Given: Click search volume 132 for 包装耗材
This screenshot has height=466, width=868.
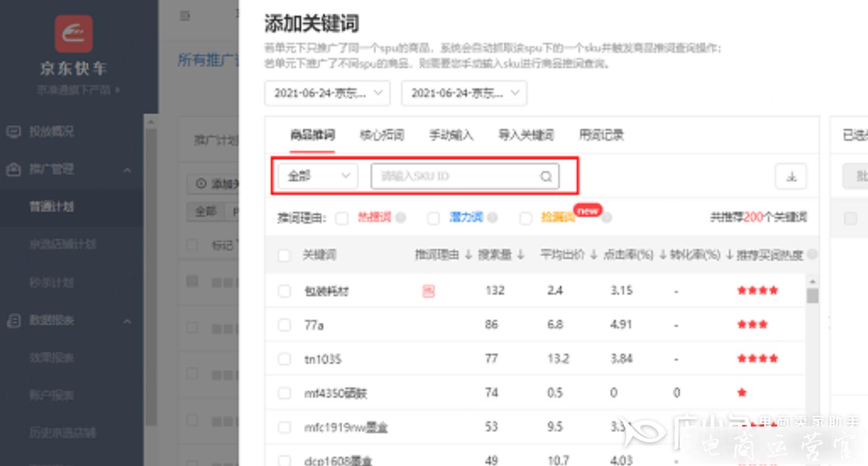Looking at the screenshot, I should point(495,290).
